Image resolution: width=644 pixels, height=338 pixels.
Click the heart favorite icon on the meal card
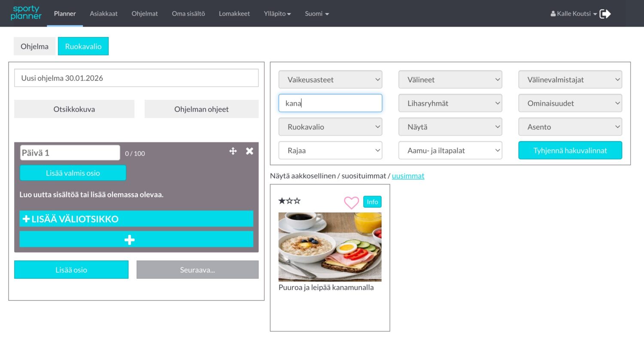351,202
